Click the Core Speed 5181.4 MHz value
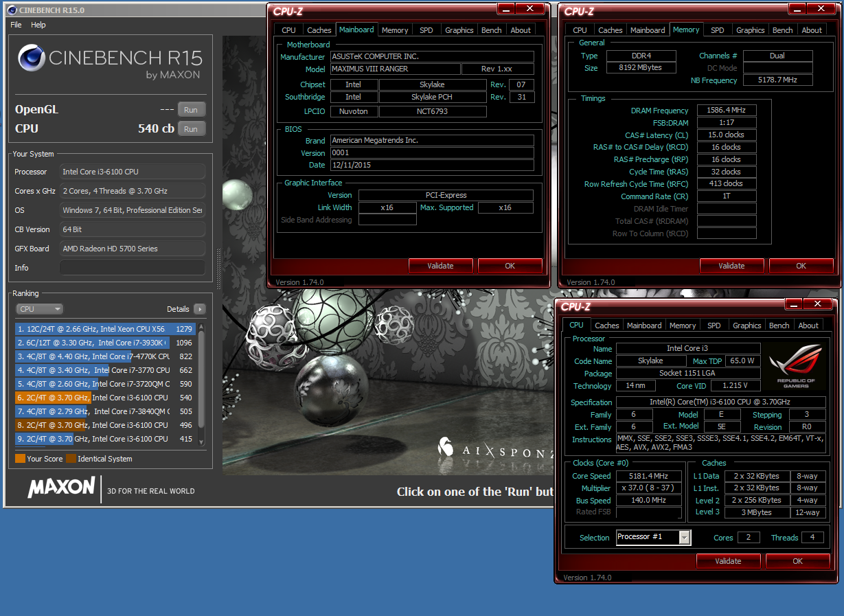Viewport: 844px width, 616px height. tap(649, 476)
